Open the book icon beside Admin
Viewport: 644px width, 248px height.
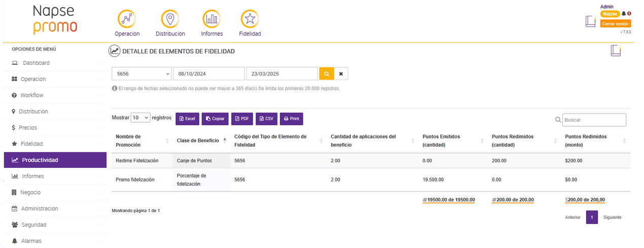590,21
